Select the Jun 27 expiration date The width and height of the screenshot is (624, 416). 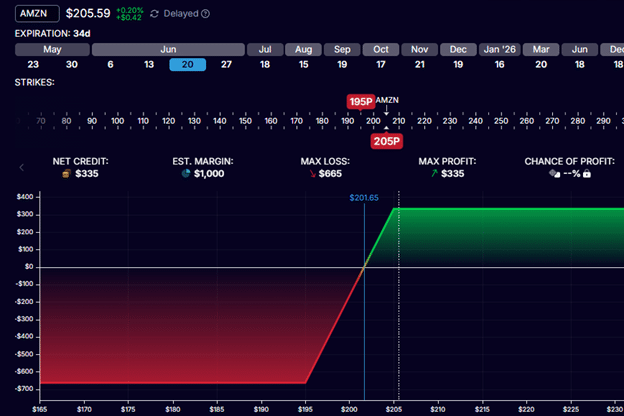pos(226,65)
